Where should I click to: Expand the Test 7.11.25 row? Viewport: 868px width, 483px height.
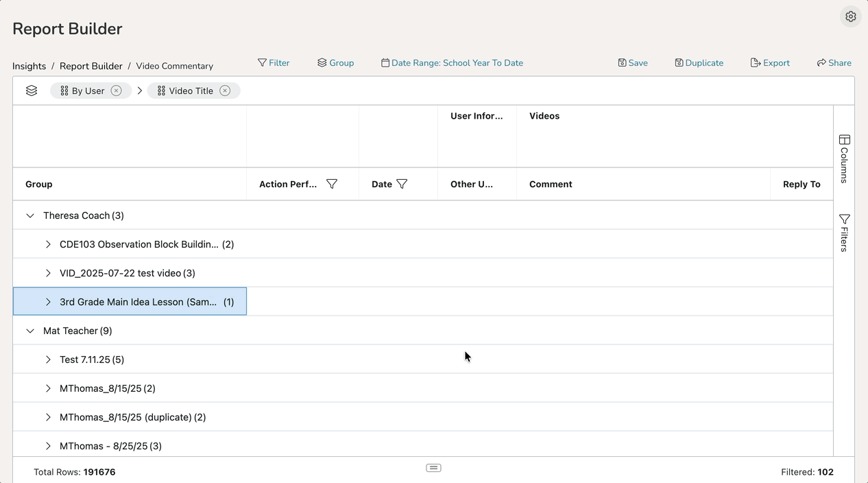(x=48, y=360)
